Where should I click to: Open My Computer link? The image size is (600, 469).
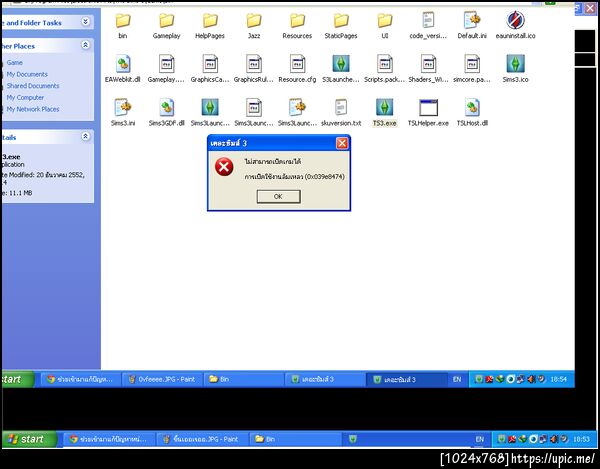click(x=25, y=98)
